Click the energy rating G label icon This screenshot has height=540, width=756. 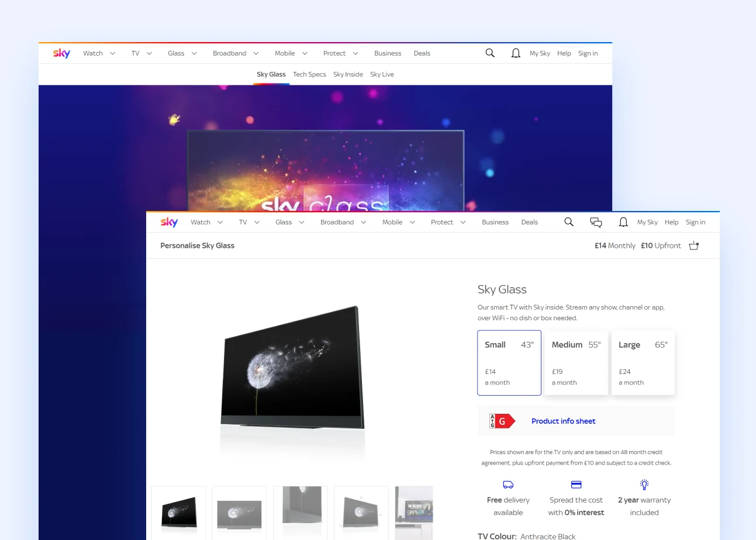(x=502, y=421)
